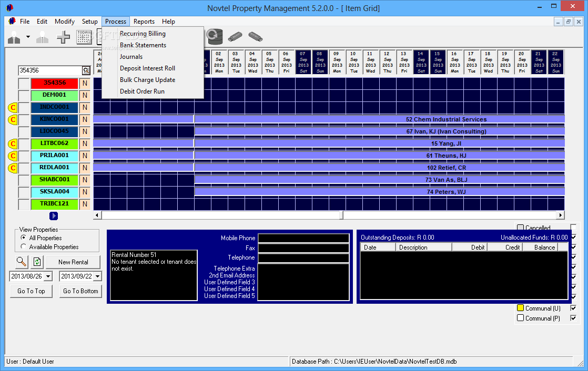588x371 pixels.
Task: Click the 15 Yang, JI rental bar
Action: point(380,143)
